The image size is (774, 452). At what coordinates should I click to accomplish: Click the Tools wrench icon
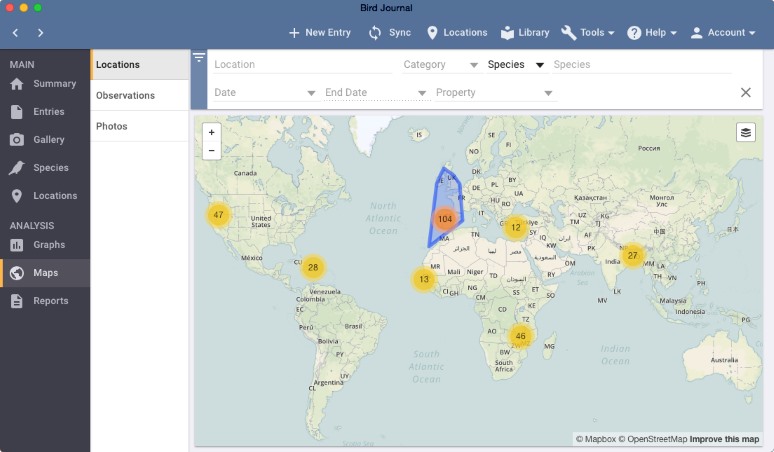[x=569, y=33]
